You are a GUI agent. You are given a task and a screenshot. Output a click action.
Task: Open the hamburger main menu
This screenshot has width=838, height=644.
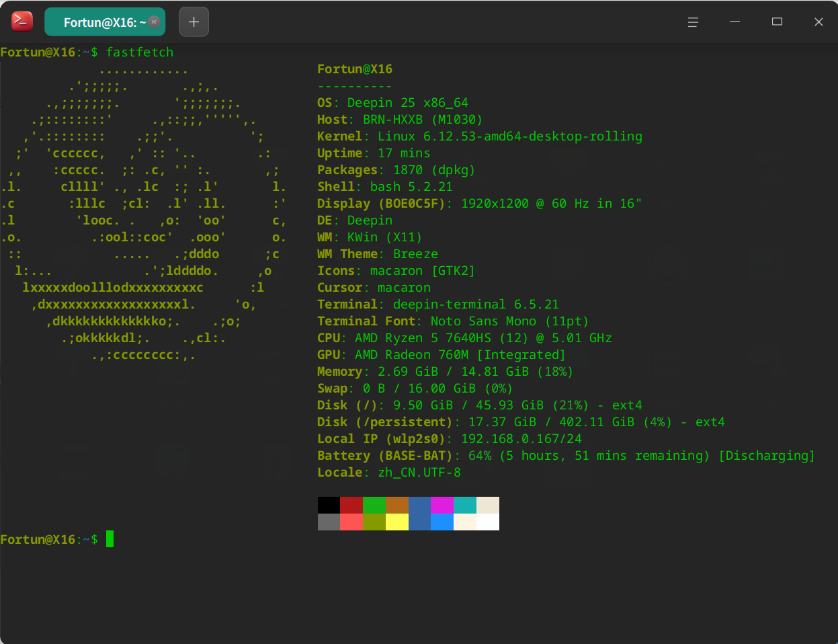pyautogui.click(x=693, y=22)
